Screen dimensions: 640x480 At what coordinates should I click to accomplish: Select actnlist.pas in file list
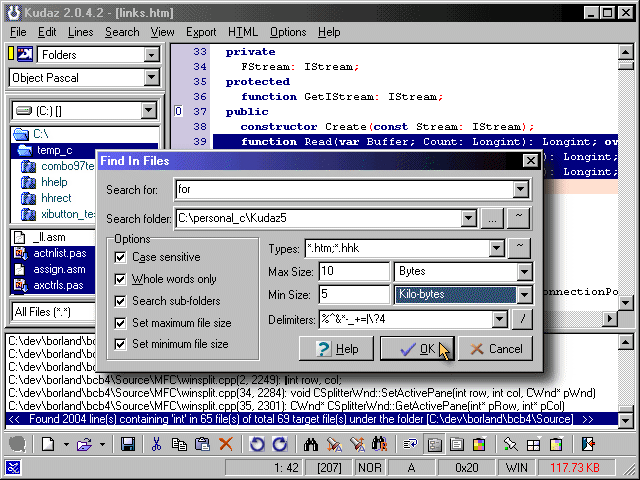pyautogui.click(x=60, y=253)
